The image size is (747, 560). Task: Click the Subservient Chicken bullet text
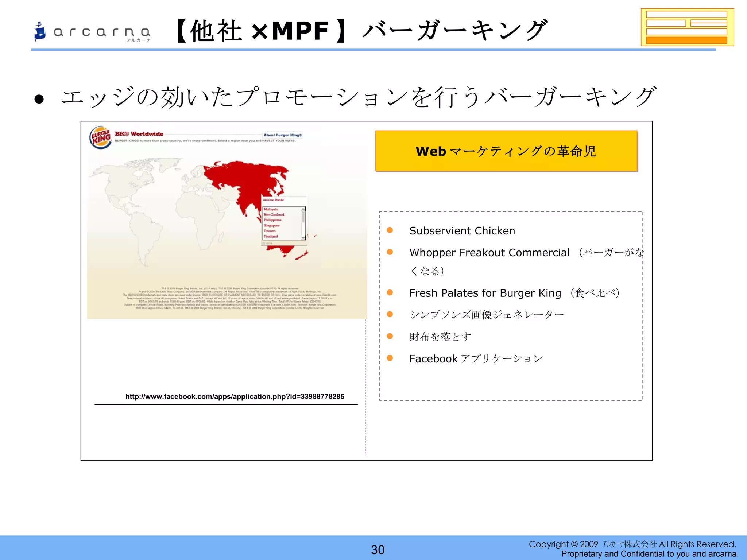tap(462, 231)
